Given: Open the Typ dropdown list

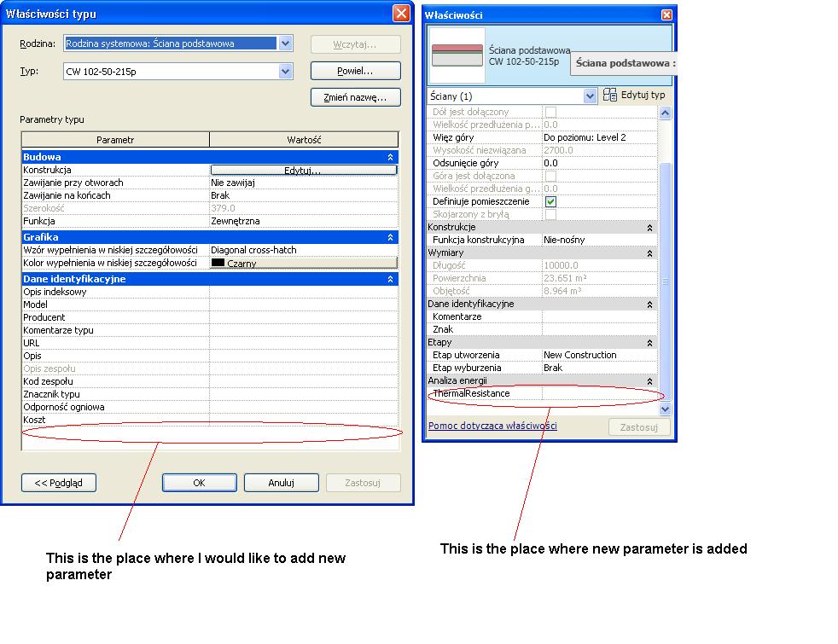Looking at the screenshot, I should (x=285, y=73).
